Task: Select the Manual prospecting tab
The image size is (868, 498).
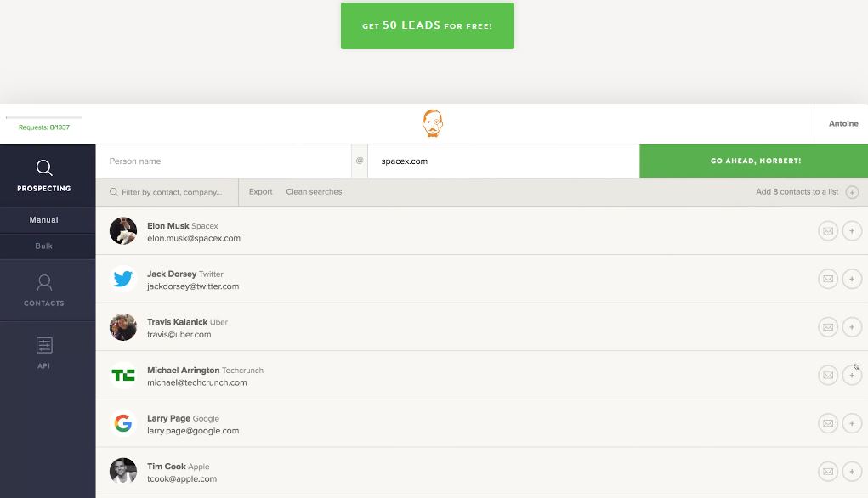Action: 43,219
